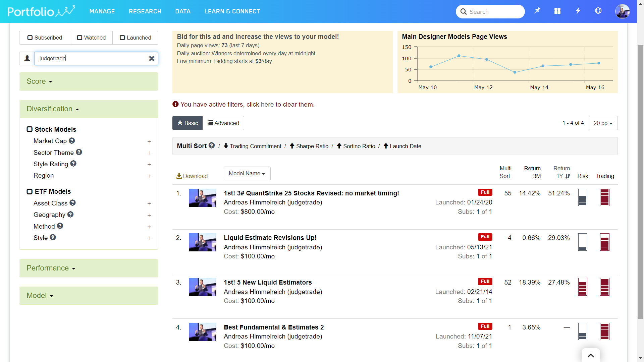The width and height of the screenshot is (644, 362).
Task: Open Liquid Estimate Revisions Up! model
Action: (x=270, y=238)
